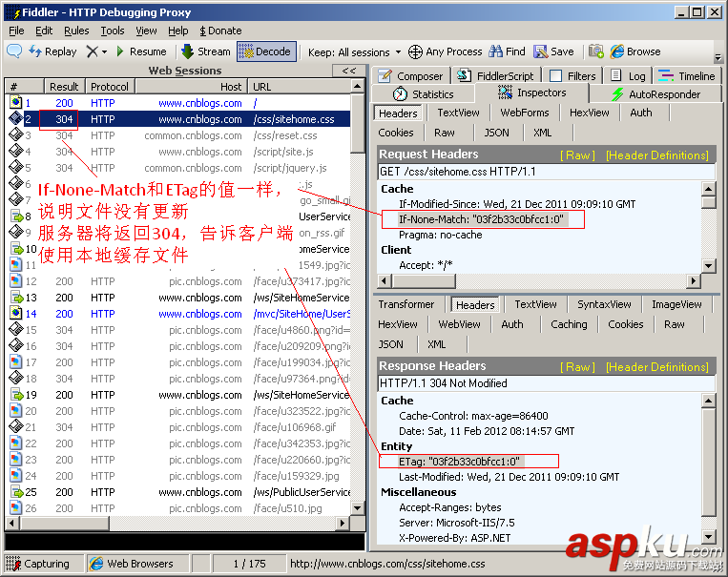The image size is (728, 577).
Task: Select response ImageView tab
Action: pos(676,304)
